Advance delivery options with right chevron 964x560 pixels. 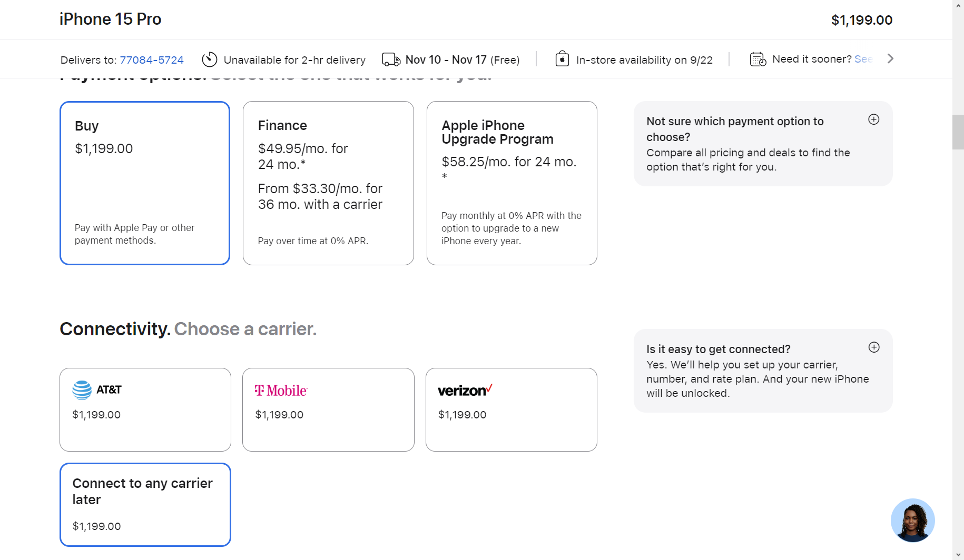(x=890, y=58)
